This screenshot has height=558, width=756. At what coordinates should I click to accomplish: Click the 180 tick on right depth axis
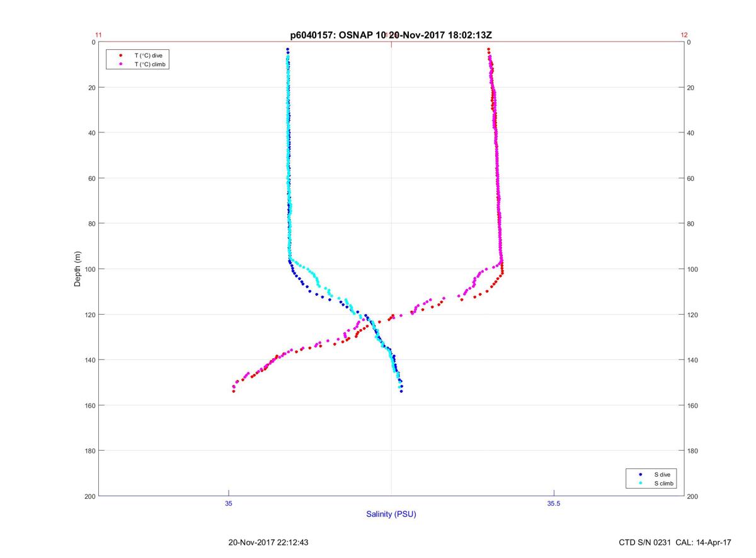tap(692, 451)
